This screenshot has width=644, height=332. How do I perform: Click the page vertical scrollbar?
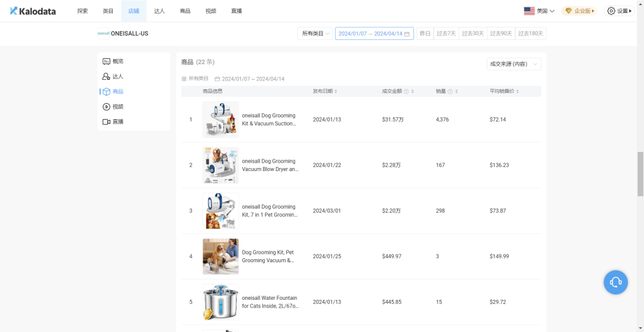click(x=640, y=173)
